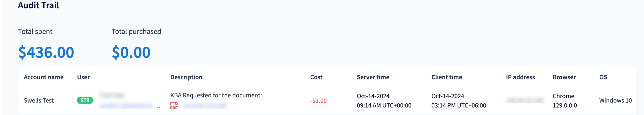Click the Windows 10 OS cell
The height and width of the screenshot is (115, 644).
pos(616,100)
